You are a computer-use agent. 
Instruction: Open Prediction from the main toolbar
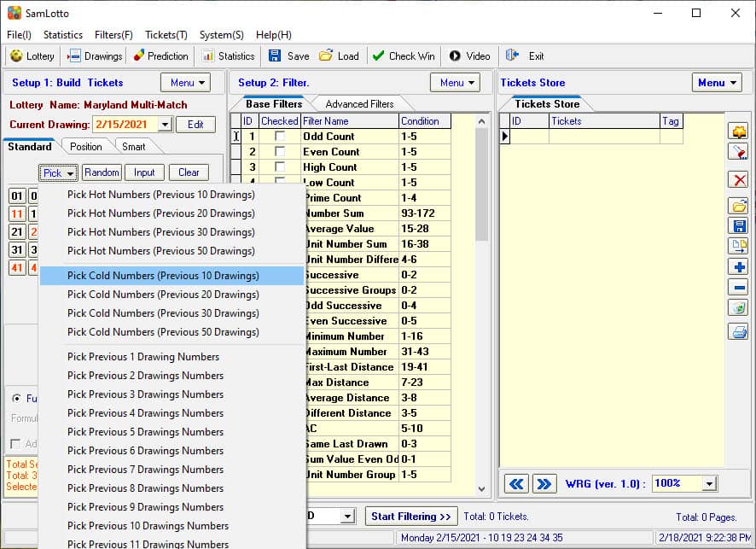160,56
